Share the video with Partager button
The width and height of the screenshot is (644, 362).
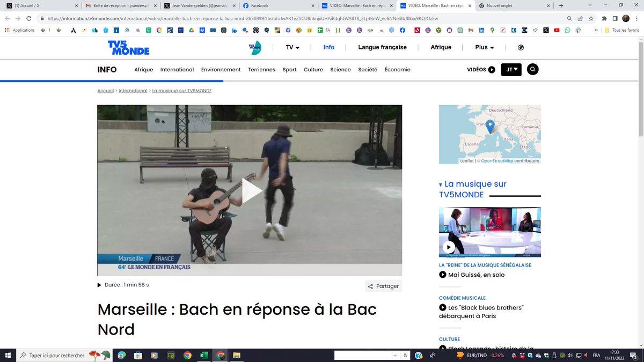click(384, 286)
